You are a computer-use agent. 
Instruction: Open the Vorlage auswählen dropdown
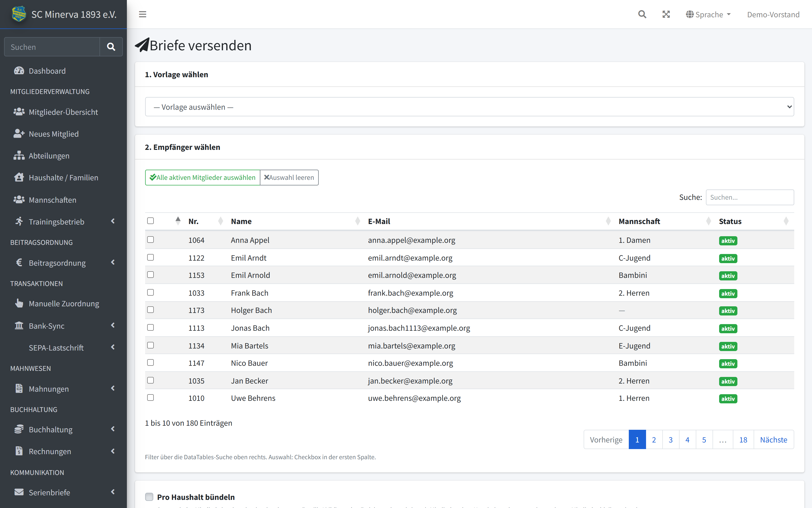469,107
